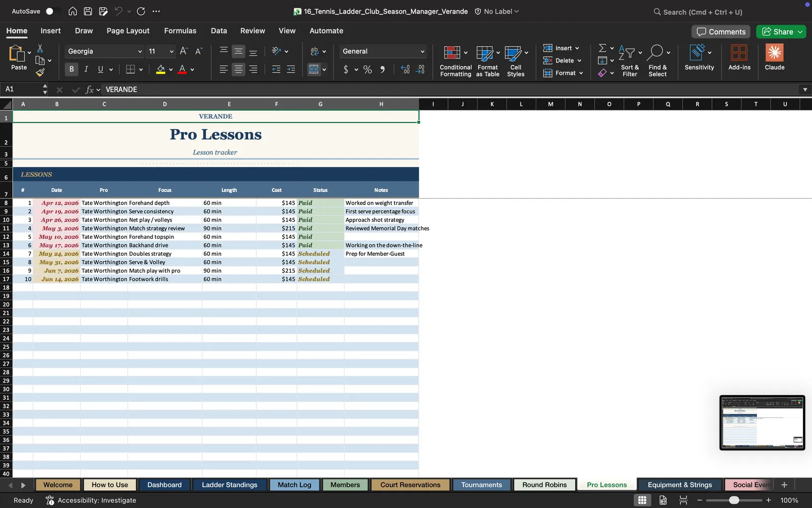Click the Undo arrow

tap(119, 11)
